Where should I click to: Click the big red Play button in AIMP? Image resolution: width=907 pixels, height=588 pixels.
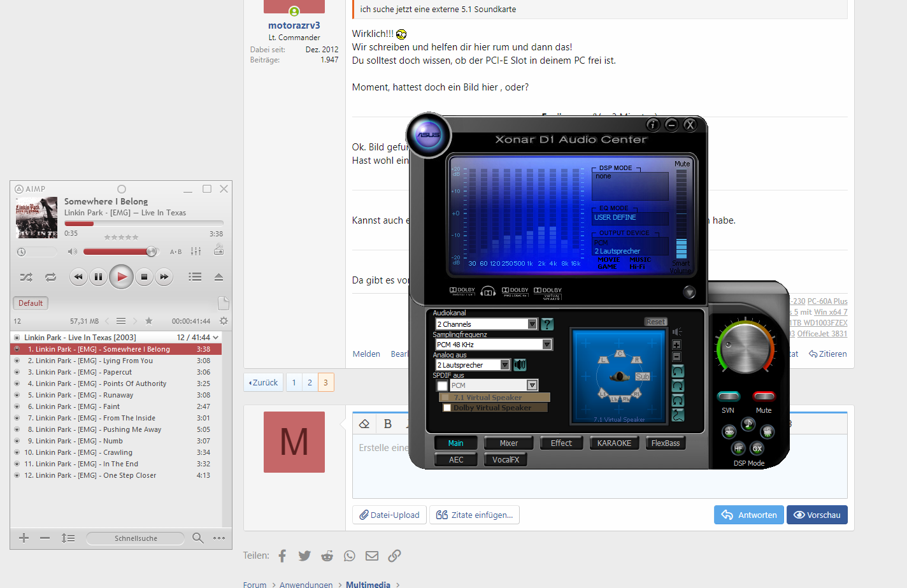(121, 276)
